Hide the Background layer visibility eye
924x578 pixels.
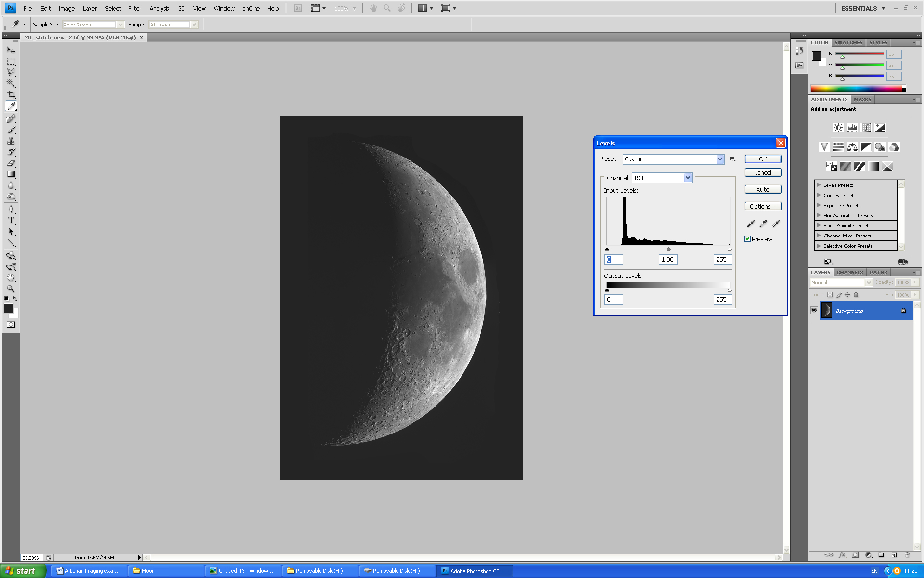pos(814,310)
